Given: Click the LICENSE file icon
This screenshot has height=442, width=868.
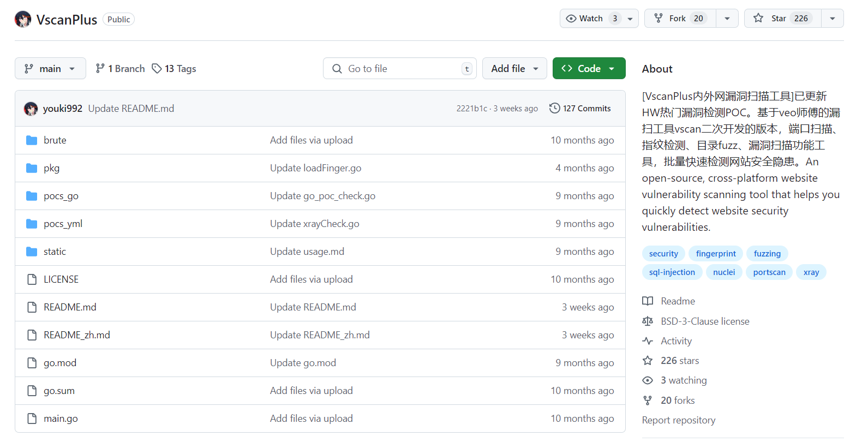Looking at the screenshot, I should (32, 279).
